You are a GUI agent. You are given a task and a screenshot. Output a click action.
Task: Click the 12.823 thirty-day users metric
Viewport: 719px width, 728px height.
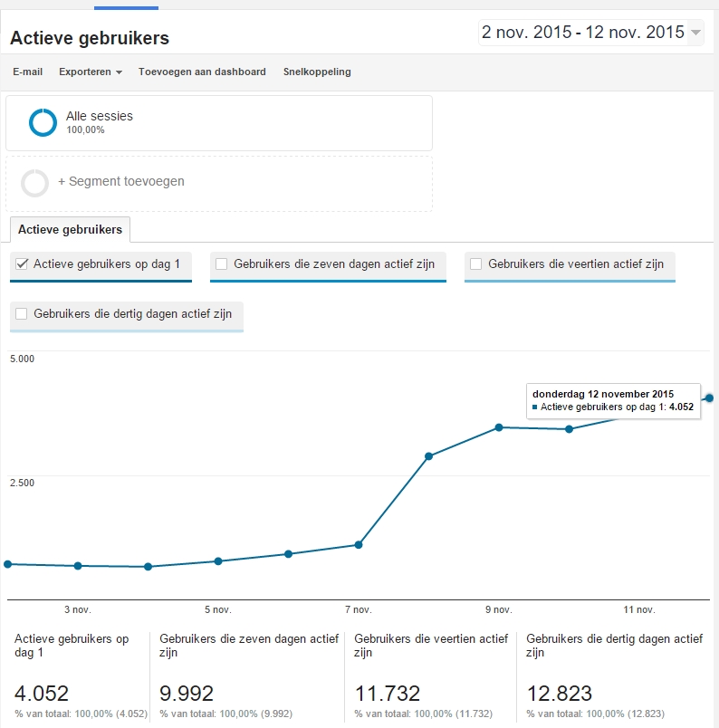(x=559, y=694)
